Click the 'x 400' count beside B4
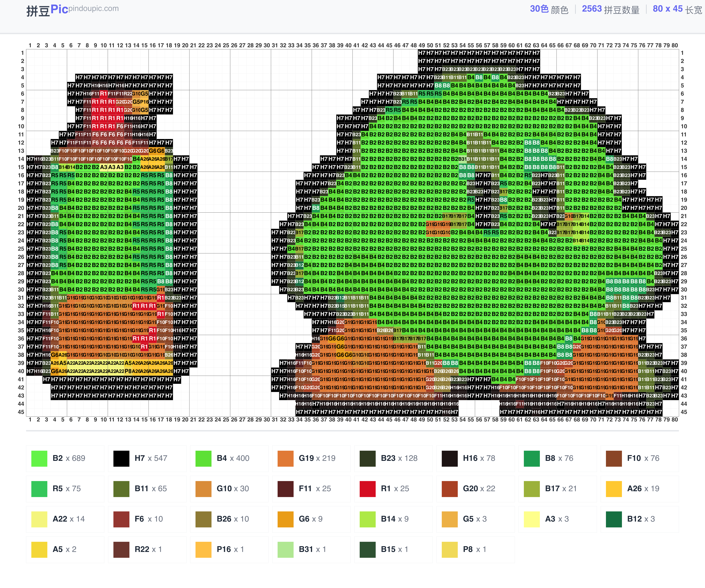 (240, 458)
